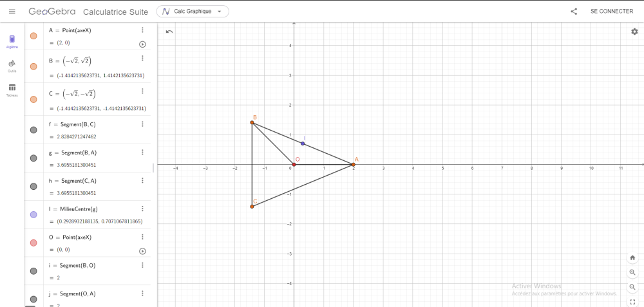Open graphics view settings gear
Viewport: 644px width, 307px height.
pyautogui.click(x=634, y=32)
